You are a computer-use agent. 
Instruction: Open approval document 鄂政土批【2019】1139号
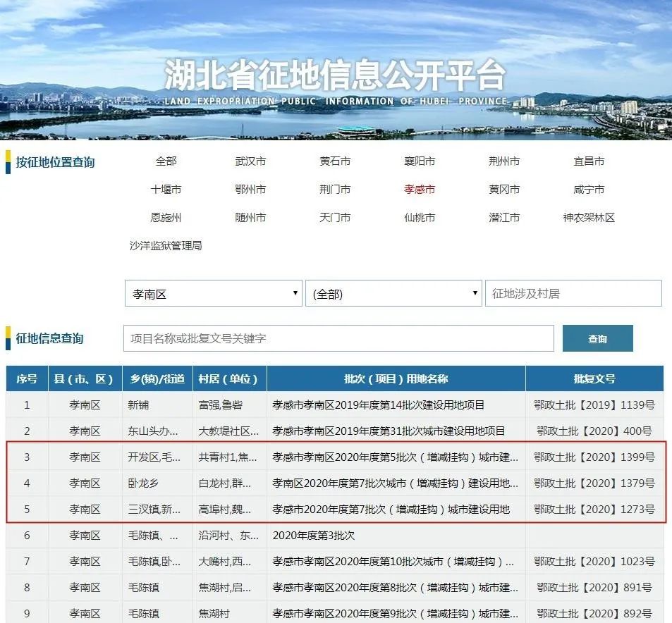point(594,405)
